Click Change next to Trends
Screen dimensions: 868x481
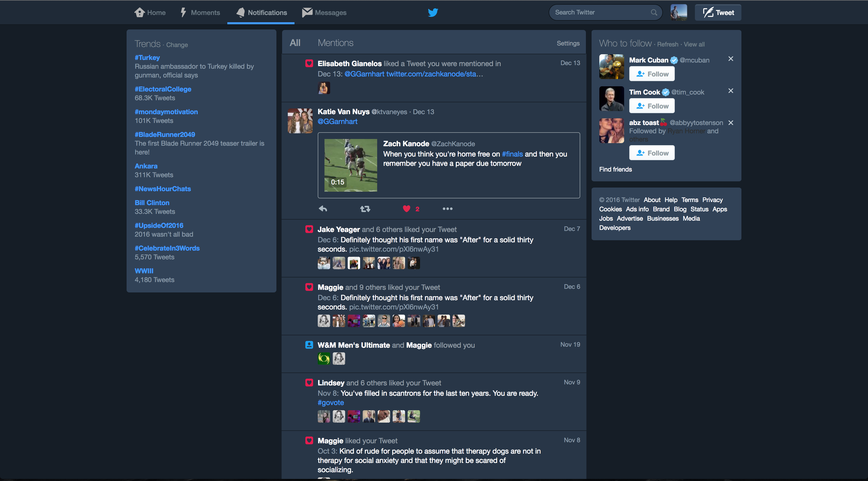coord(177,45)
